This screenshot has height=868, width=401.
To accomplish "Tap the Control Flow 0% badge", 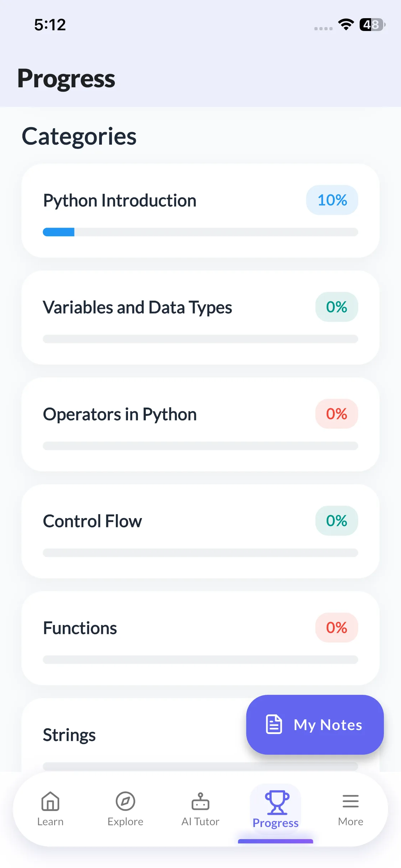I will click(336, 521).
